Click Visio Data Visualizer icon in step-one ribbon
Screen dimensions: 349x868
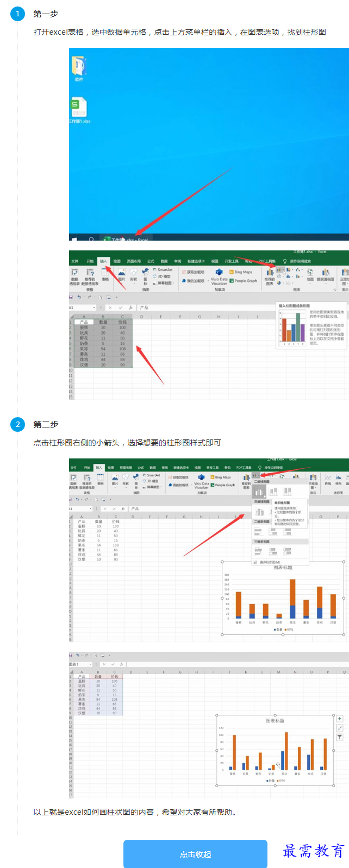tap(219, 276)
